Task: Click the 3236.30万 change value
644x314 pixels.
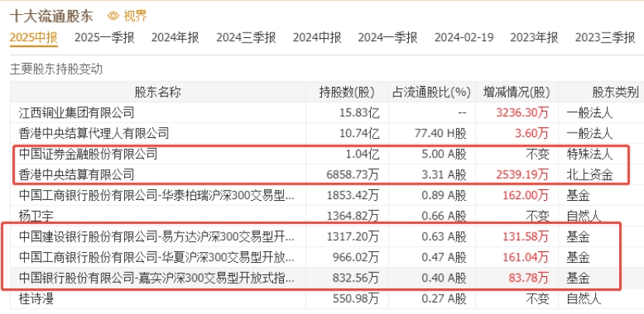Action: (522, 112)
